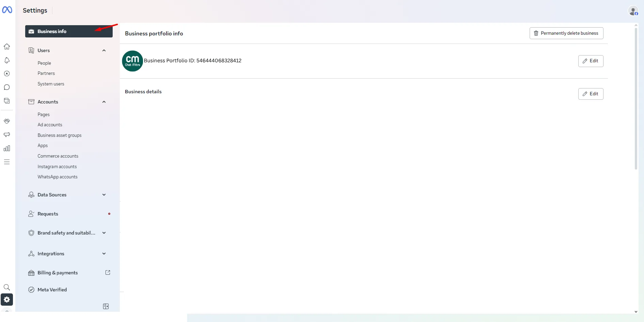The width and height of the screenshot is (644, 322).
Task: Open Business asset groups
Action: pyautogui.click(x=60, y=135)
